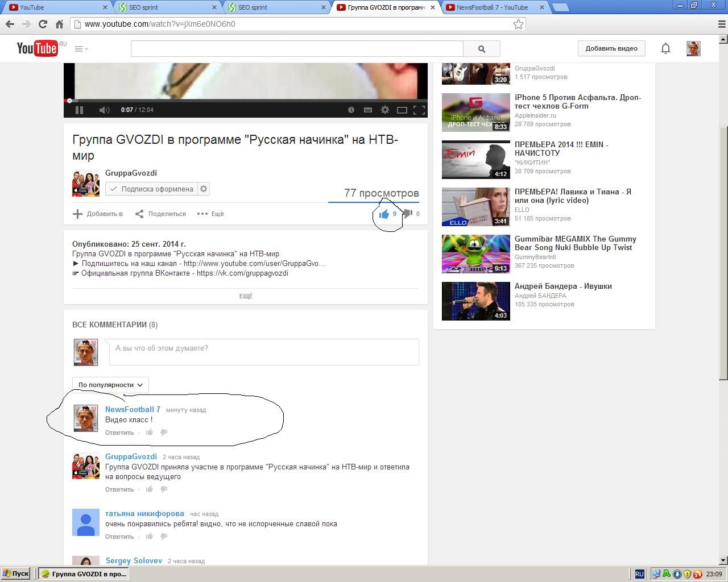
Task: Click the "Группа GVOZDI в про…" taskbar button
Action: click(84, 574)
